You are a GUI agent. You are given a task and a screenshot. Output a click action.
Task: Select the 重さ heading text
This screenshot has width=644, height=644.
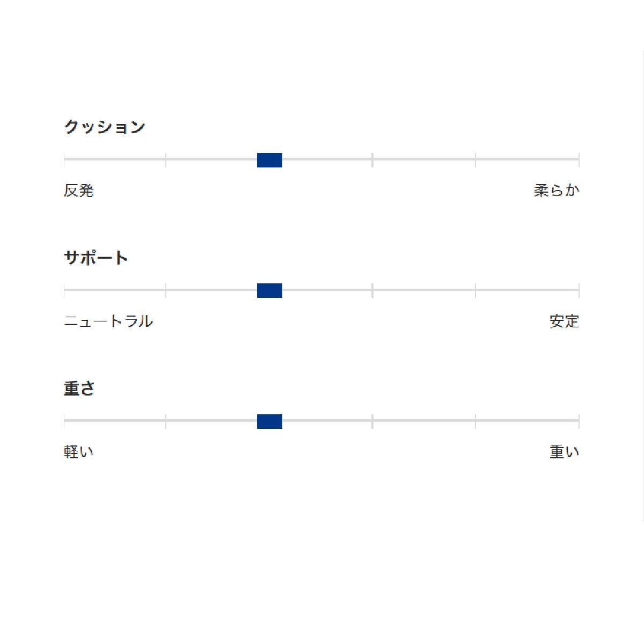pyautogui.click(x=79, y=389)
